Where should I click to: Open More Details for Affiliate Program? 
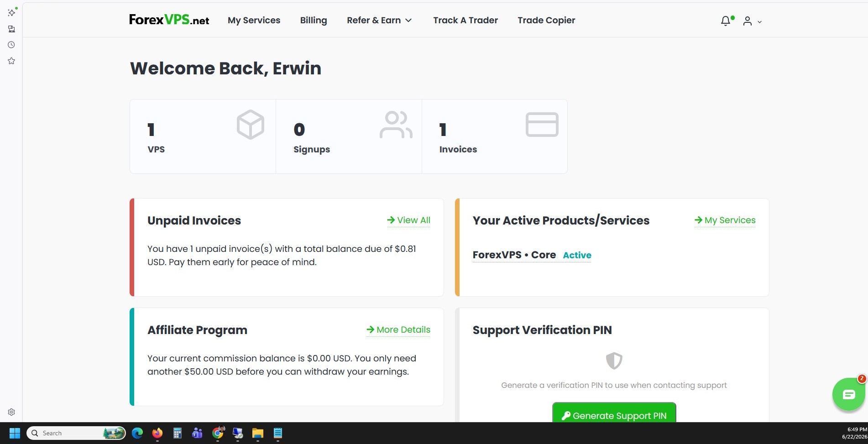tap(398, 329)
